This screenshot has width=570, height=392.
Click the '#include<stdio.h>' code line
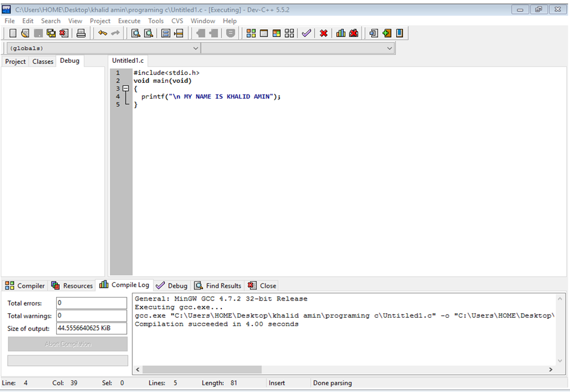[x=166, y=73]
